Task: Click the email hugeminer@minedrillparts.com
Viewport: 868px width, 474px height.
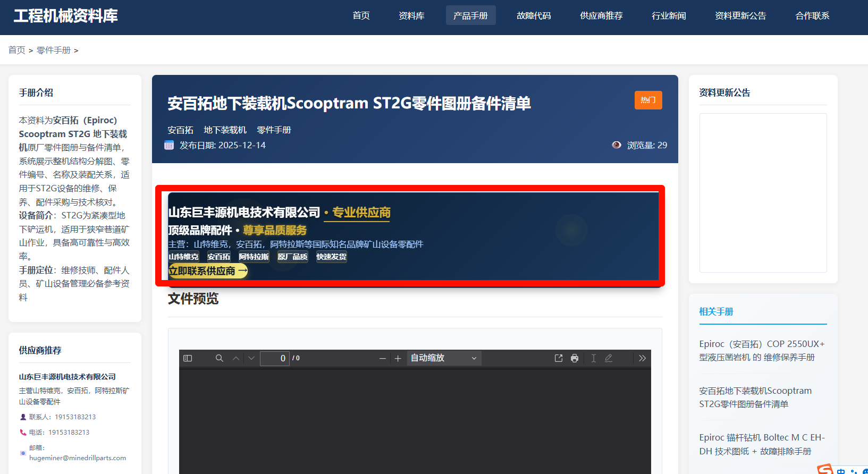Action: [x=78, y=458]
